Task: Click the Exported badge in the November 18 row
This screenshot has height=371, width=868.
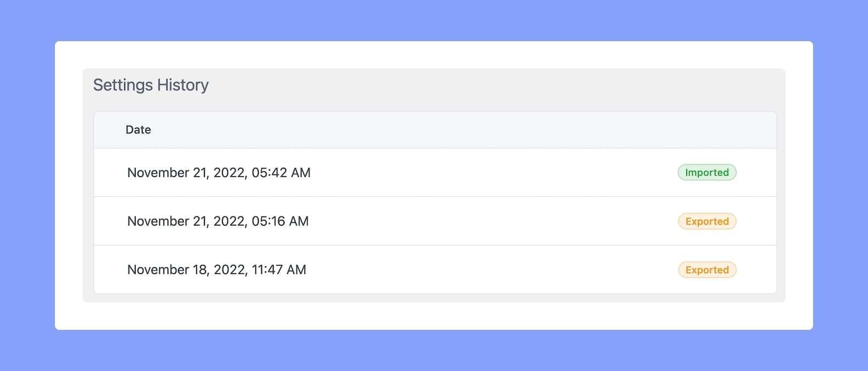Action: (x=707, y=269)
